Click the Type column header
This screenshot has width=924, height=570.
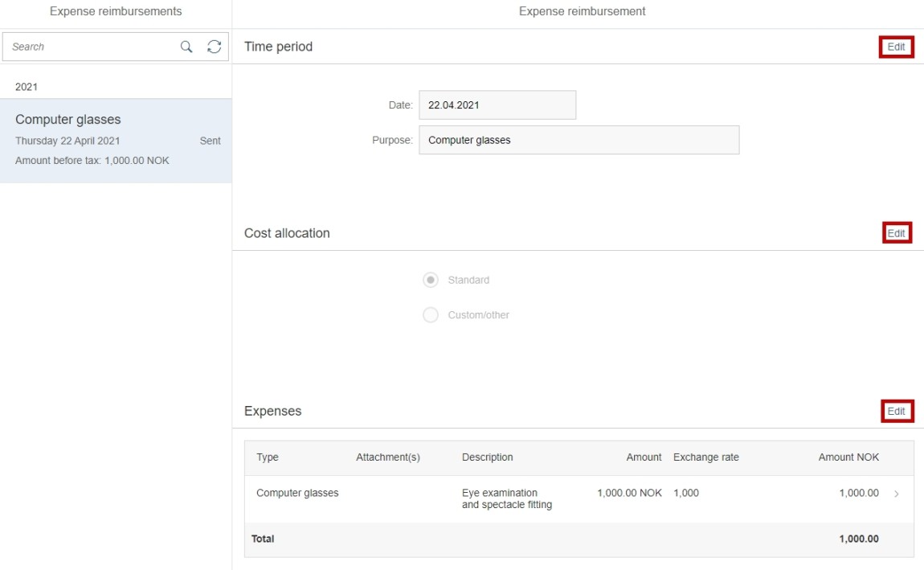(x=268, y=457)
